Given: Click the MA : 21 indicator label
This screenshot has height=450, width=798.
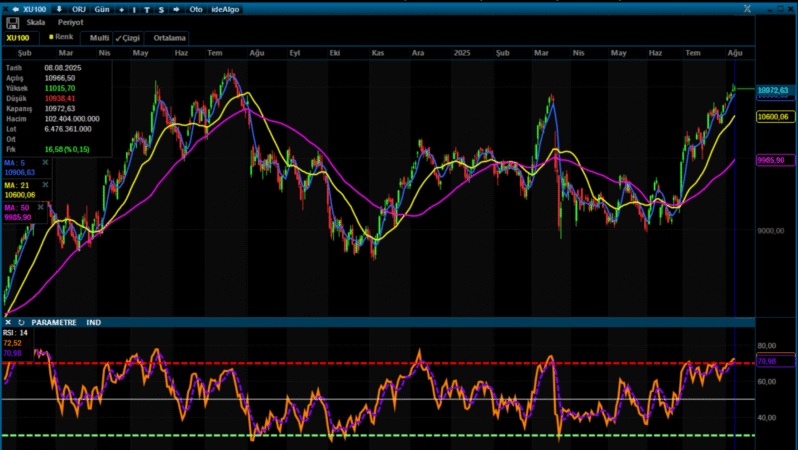Looking at the screenshot, I should [17, 185].
